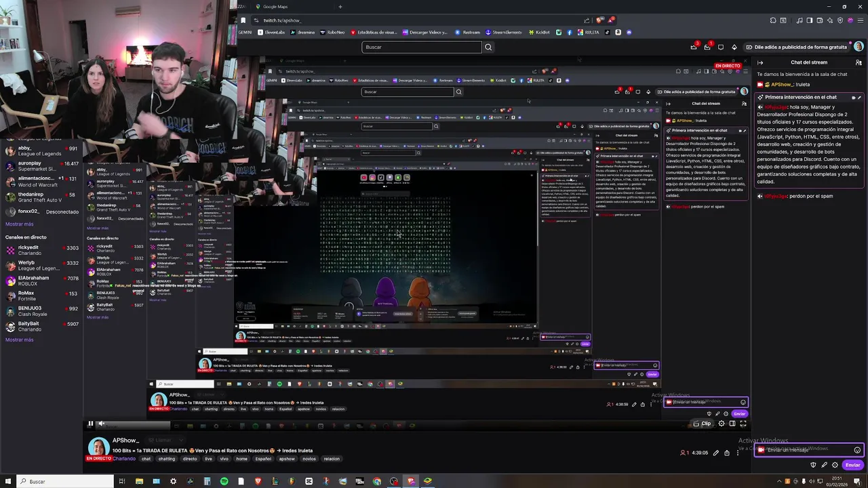Open rickyedit live channel
Viewport: 868px width, 488px height.
(x=41, y=250)
